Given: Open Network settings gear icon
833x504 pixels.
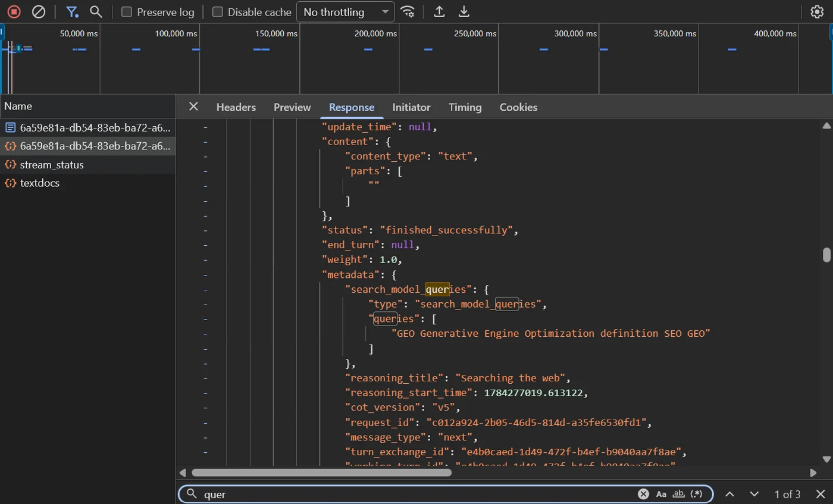Looking at the screenshot, I should (817, 12).
